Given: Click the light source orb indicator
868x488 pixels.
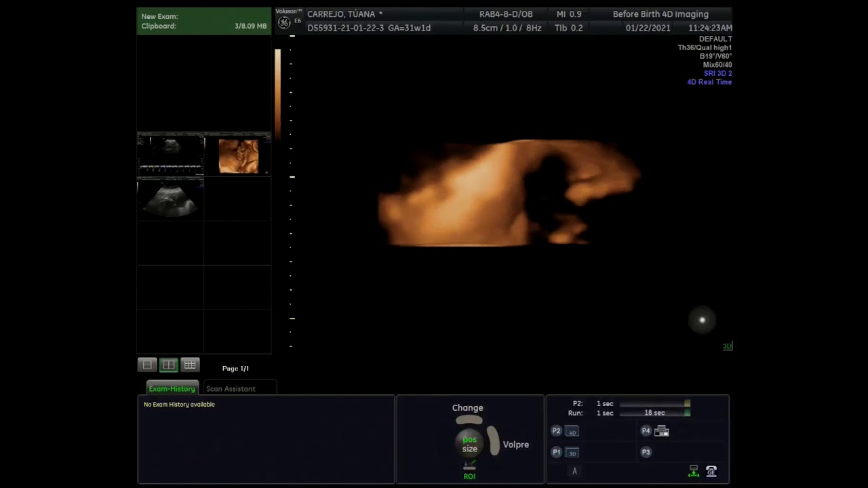Looking at the screenshot, I should point(703,320).
